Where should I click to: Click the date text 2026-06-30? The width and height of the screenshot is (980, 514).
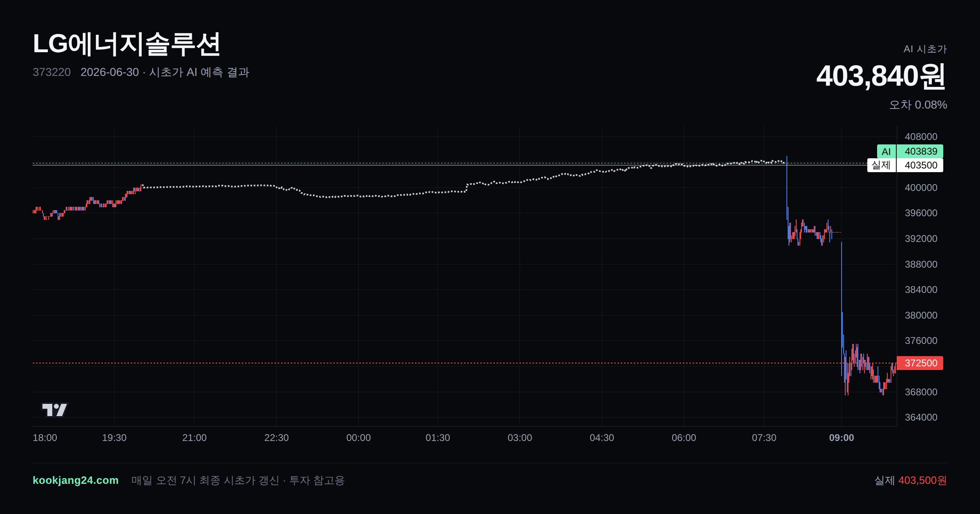109,72
